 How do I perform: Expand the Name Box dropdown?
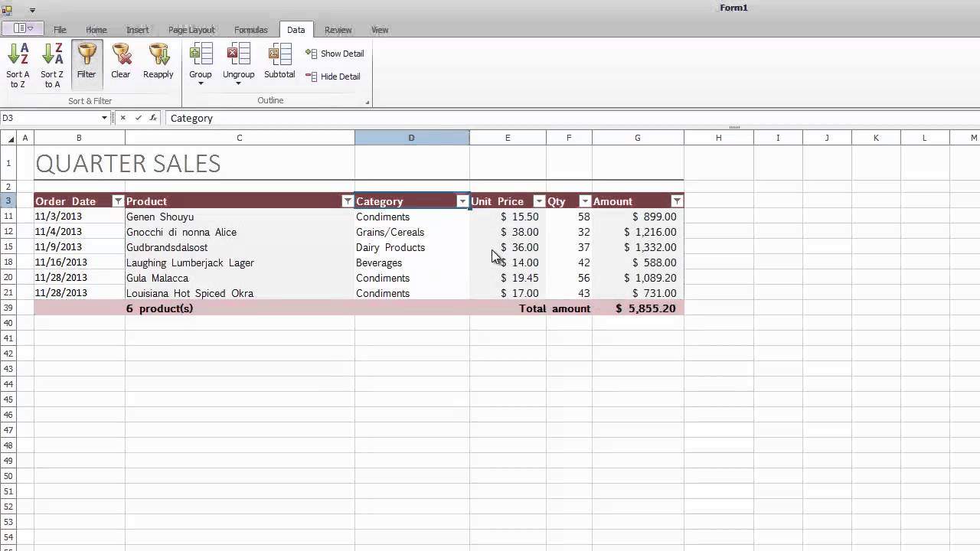pos(105,118)
